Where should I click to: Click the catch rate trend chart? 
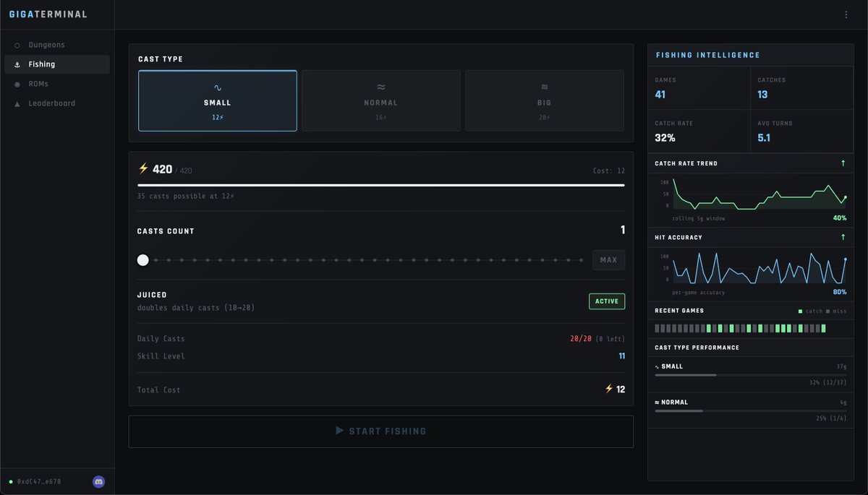[x=759, y=194]
